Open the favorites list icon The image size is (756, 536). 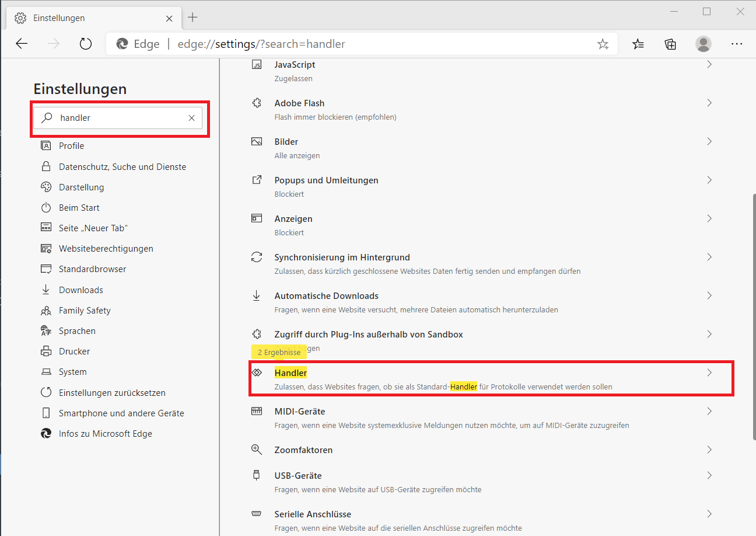point(638,44)
